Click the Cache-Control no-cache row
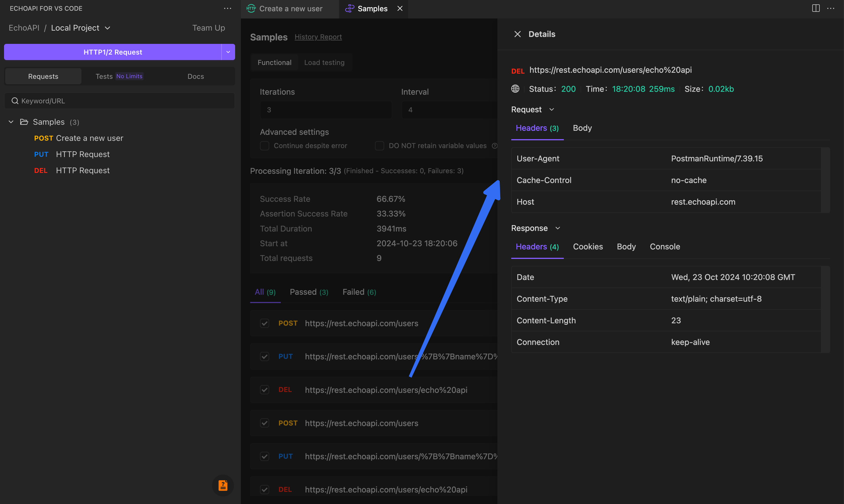The height and width of the screenshot is (504, 844). [x=666, y=180]
